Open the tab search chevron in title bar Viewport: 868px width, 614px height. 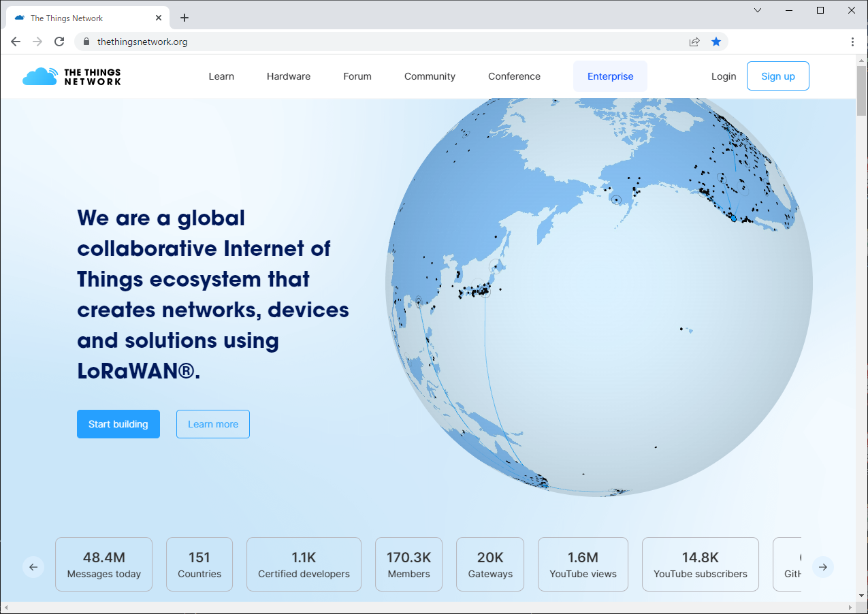pyautogui.click(x=758, y=10)
